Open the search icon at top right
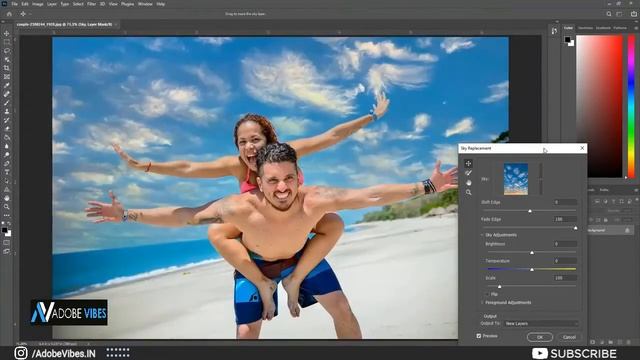The image size is (640, 360). 609,14
